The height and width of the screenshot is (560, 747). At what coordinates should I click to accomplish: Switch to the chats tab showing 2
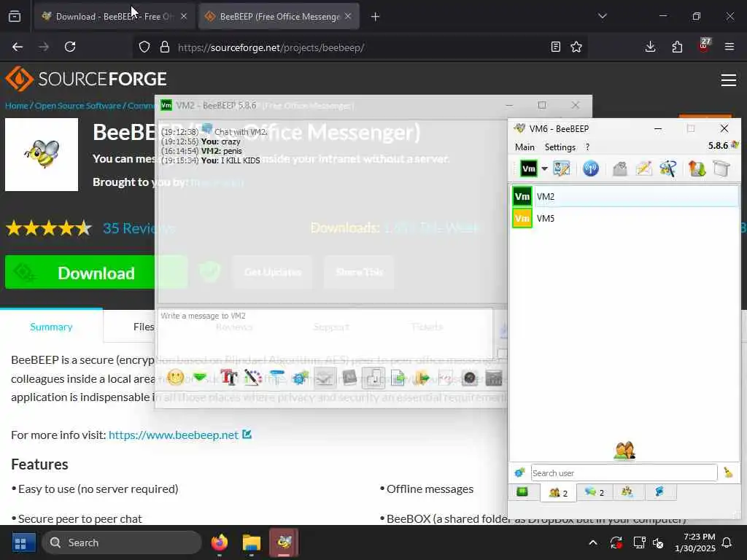pyautogui.click(x=594, y=492)
